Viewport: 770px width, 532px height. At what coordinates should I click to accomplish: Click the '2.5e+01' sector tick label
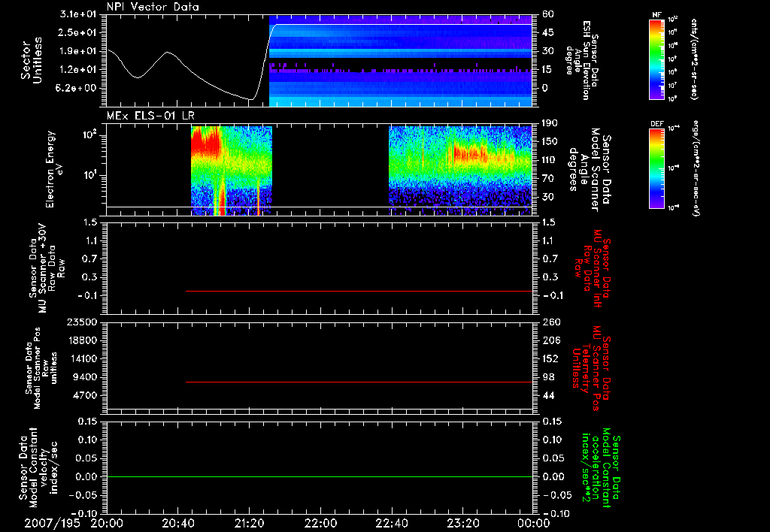(78, 32)
